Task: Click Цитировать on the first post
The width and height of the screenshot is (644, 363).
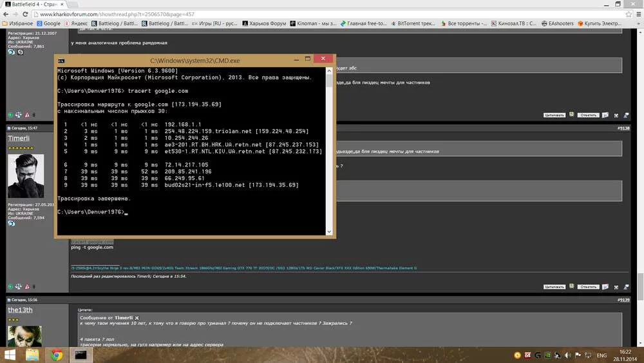Action: point(554,115)
